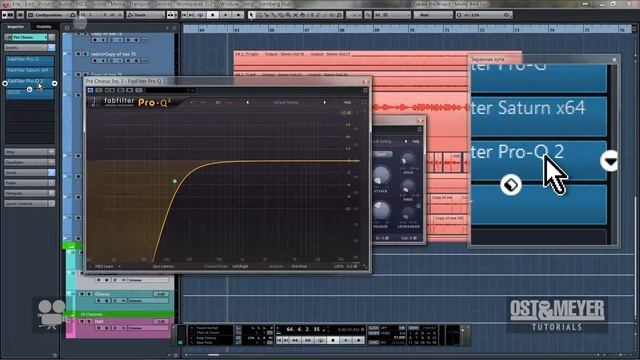Open the Default Setting preset menu
The width and height of the screenshot is (640, 360).
point(286,102)
